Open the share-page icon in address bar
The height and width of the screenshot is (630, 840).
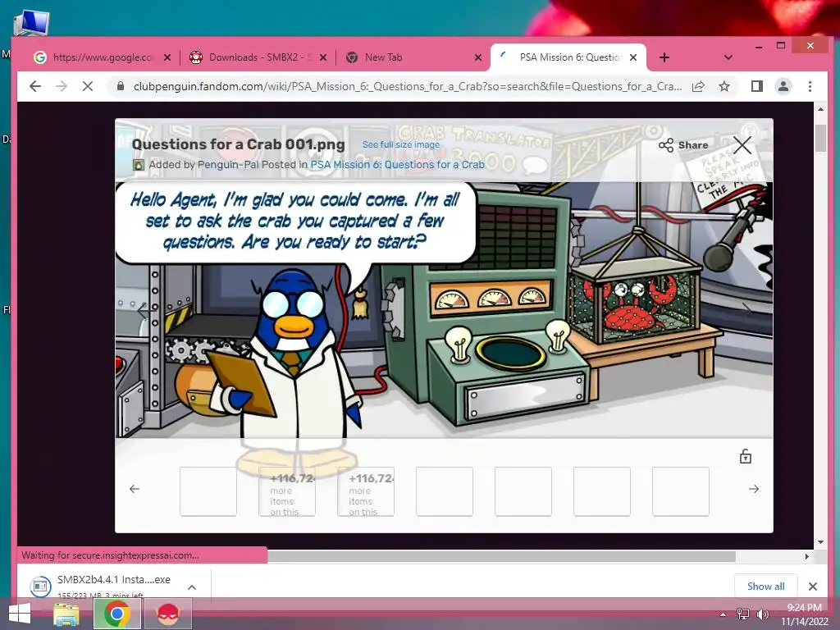pyautogui.click(x=698, y=86)
